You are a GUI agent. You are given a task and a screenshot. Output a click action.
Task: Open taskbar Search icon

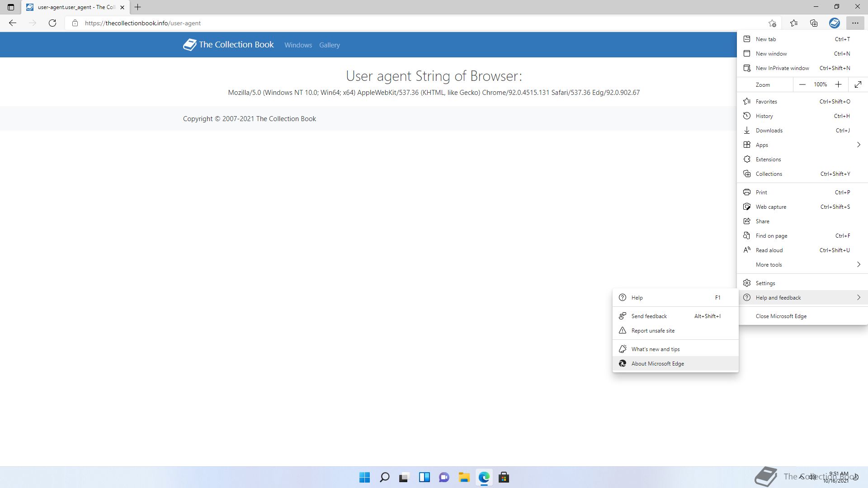[x=385, y=477]
